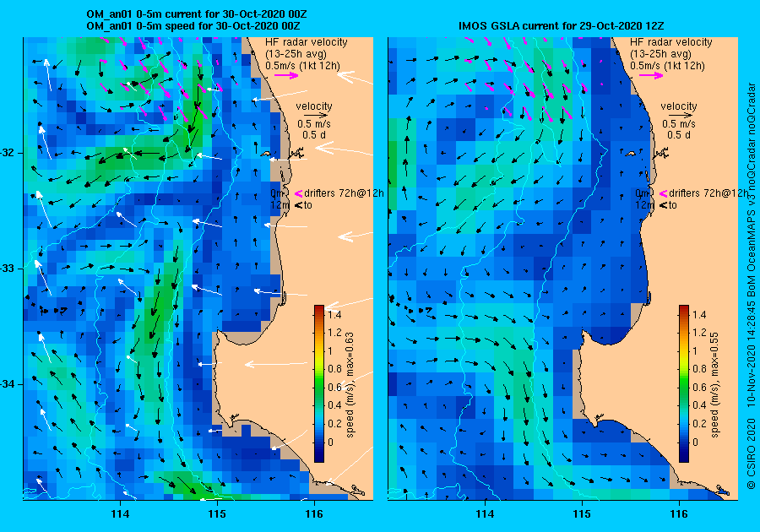760x532 pixels.
Task: Click the speed colour bar in the OM_an01 panel
Action: [319, 383]
